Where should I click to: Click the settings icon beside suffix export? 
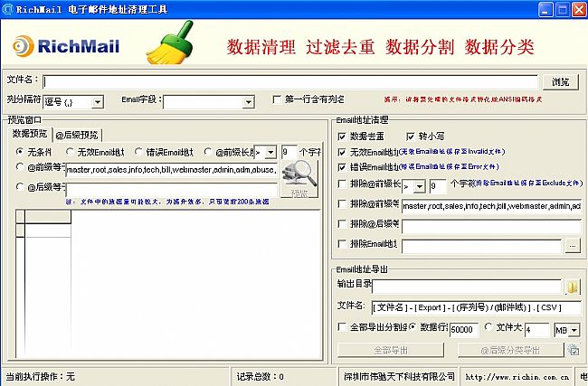tap(573, 350)
